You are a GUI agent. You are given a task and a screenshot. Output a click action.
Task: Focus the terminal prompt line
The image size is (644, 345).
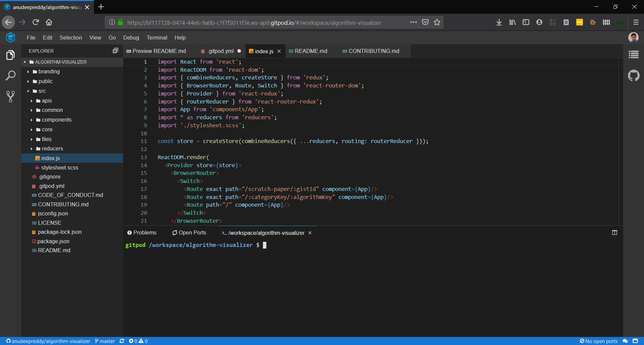tap(196, 245)
